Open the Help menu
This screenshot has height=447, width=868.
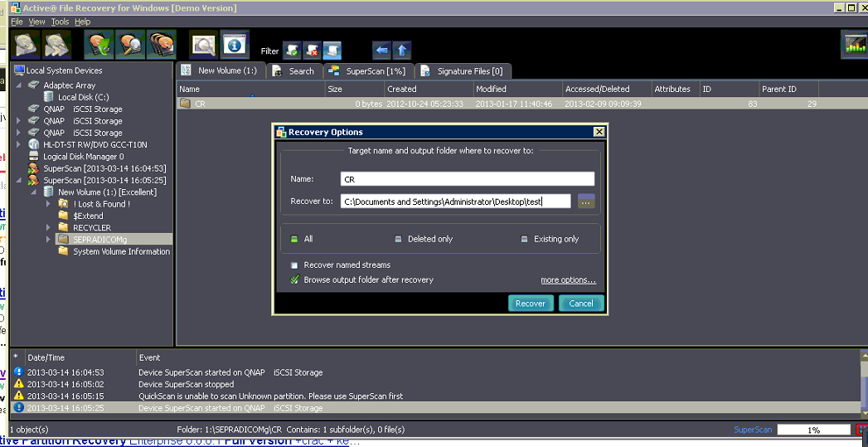(x=82, y=22)
